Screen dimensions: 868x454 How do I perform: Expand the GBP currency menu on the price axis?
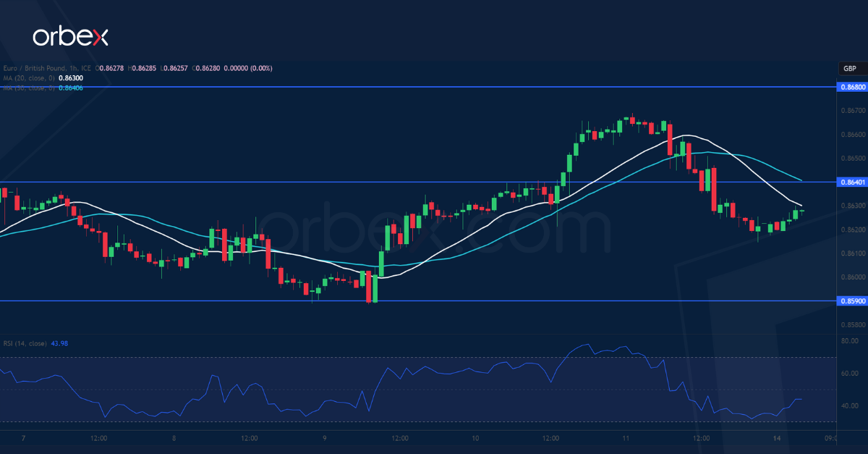coord(849,68)
